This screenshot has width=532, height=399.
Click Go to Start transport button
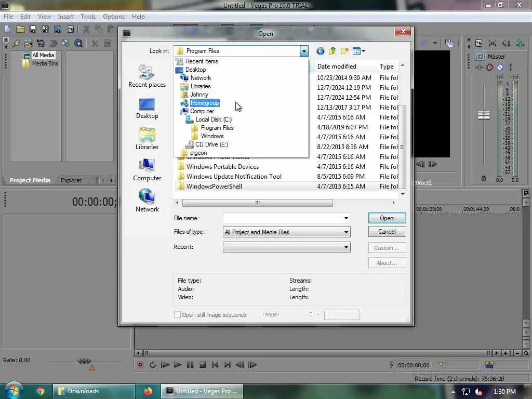pos(215,365)
